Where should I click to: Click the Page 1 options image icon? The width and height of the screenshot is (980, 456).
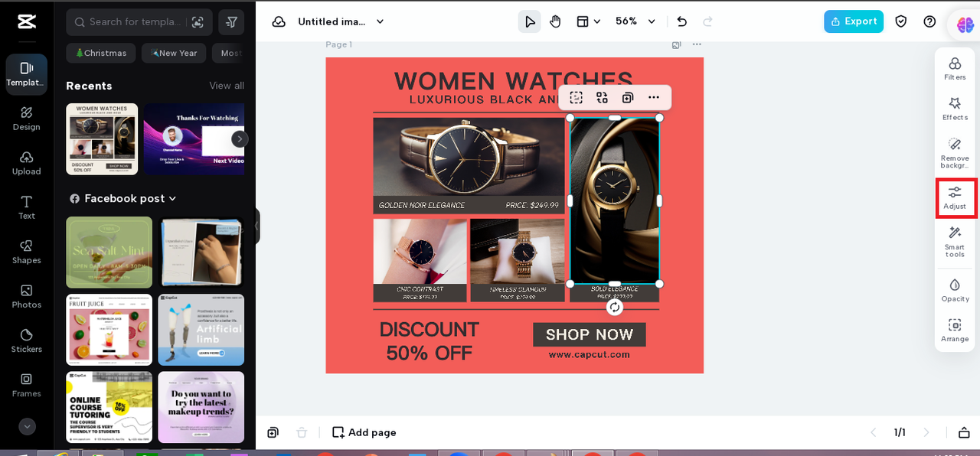pyautogui.click(x=676, y=44)
